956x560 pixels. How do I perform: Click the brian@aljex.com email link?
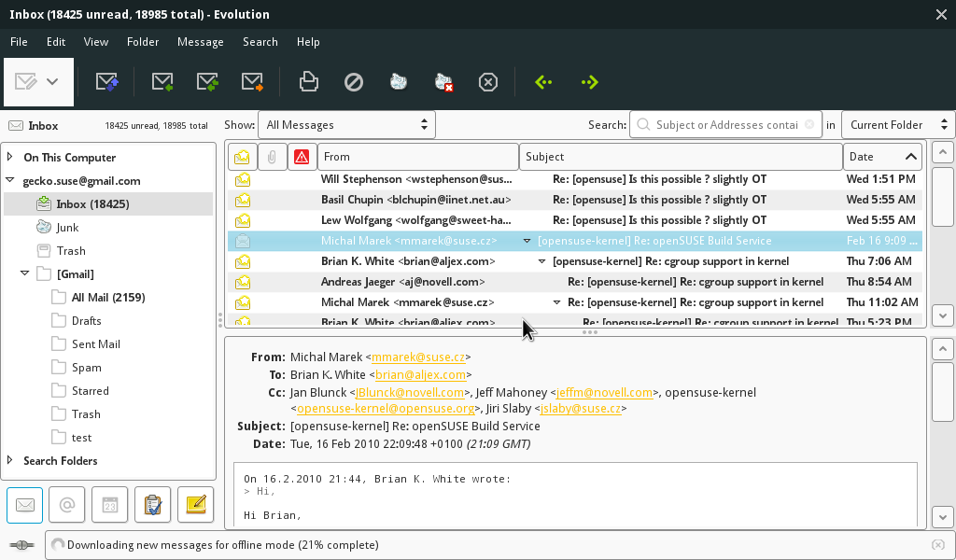pyautogui.click(x=421, y=375)
